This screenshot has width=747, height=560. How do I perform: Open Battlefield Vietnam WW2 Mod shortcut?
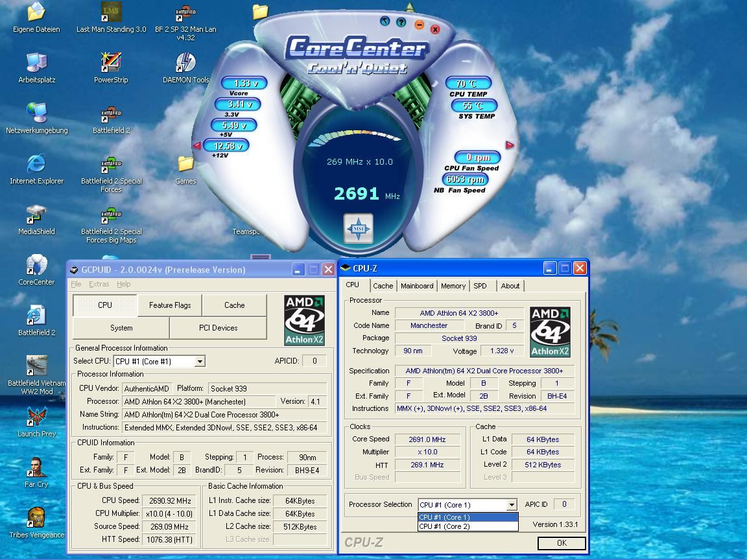(37, 375)
